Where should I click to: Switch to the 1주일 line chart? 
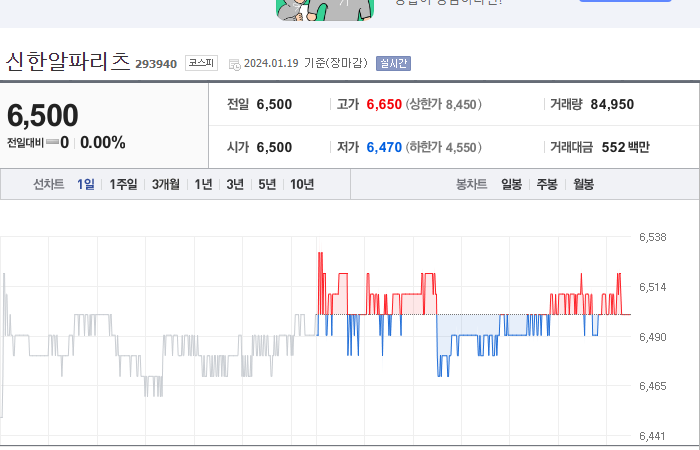[x=123, y=184]
